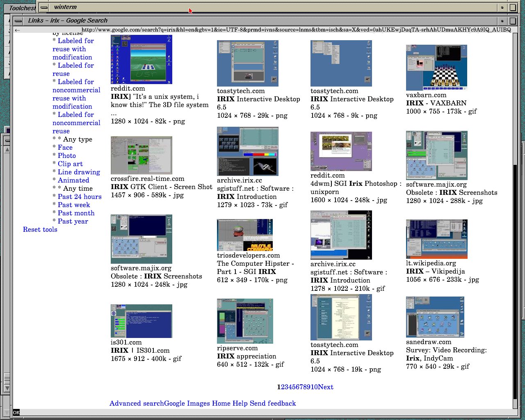Screen dimensions: 525x420
Task: Maximize the winterm window
Action: pyautogui.click(x=512, y=7)
